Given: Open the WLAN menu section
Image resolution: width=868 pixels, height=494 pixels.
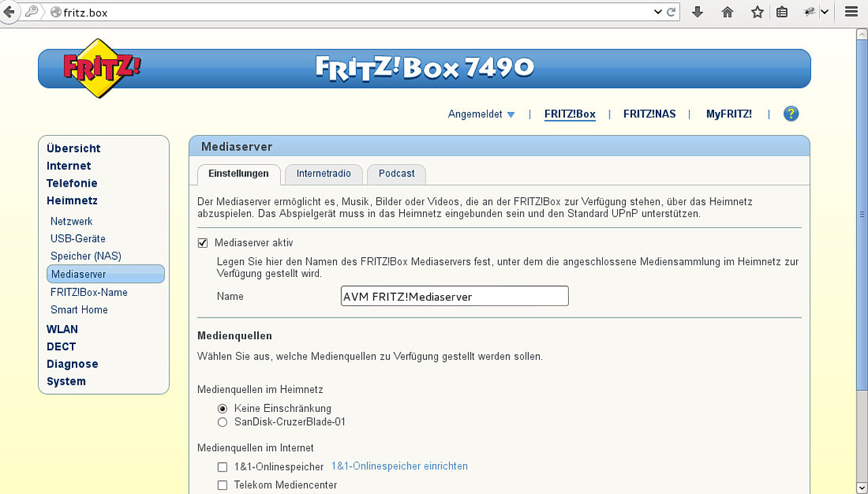Looking at the screenshot, I should click(62, 329).
